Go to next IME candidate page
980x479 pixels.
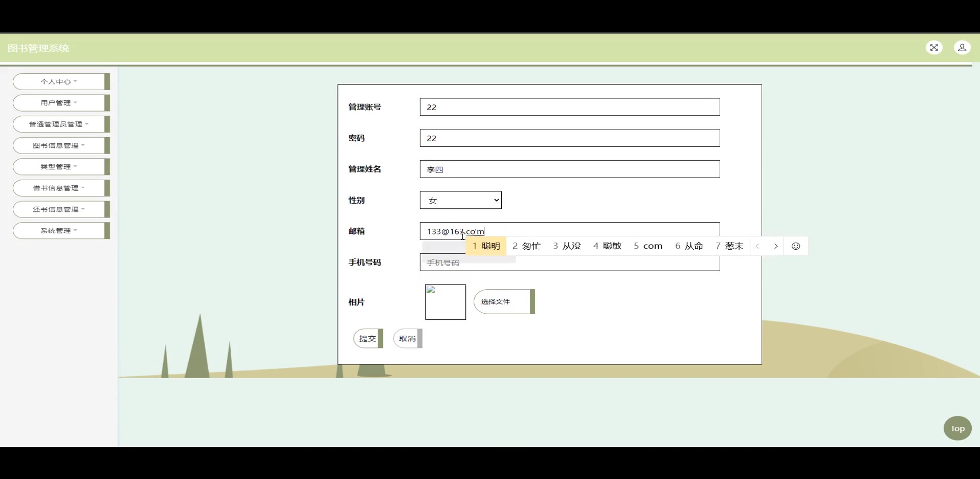(x=776, y=246)
